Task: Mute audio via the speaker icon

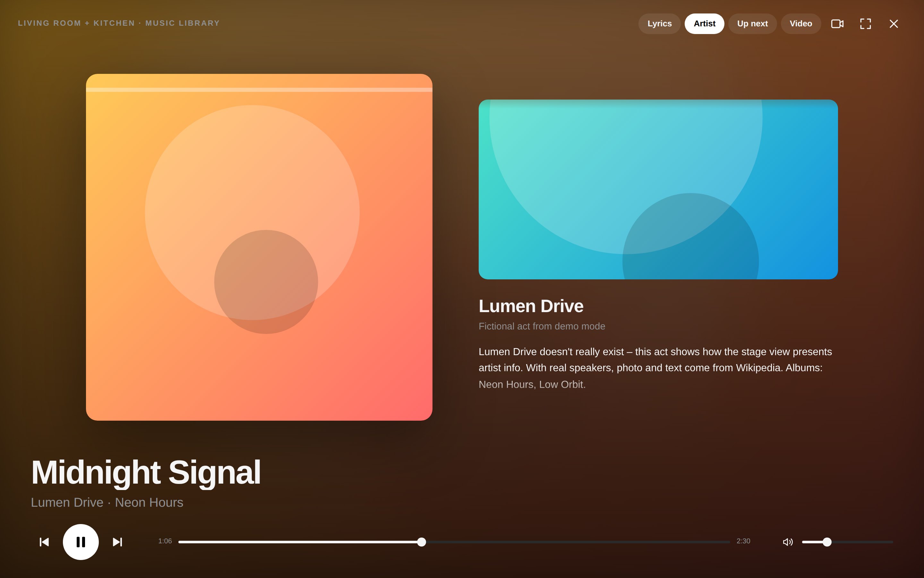Action: point(788,542)
